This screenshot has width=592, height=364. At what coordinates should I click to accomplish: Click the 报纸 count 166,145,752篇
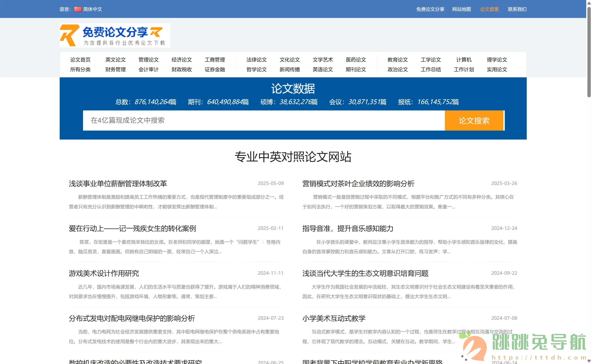pos(438,102)
